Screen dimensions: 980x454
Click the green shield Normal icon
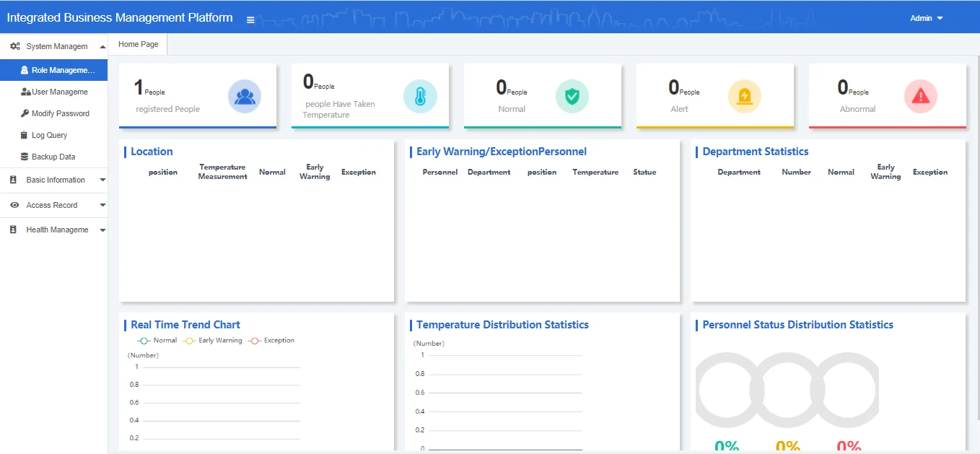[x=572, y=97]
